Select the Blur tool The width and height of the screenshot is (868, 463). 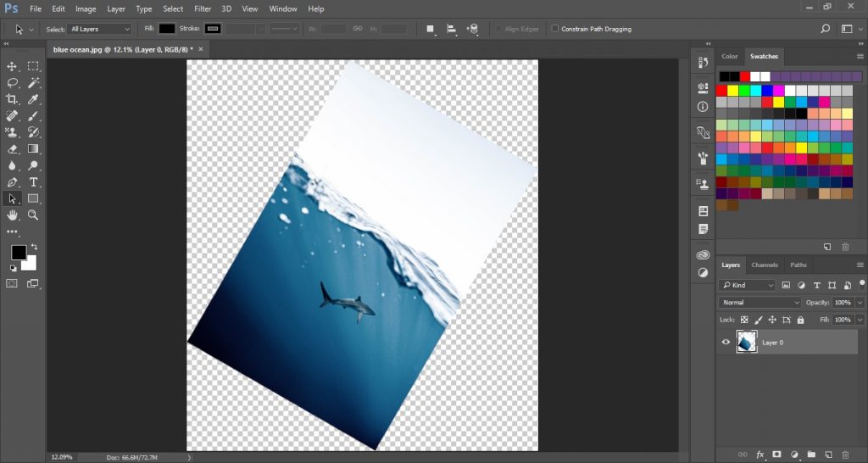[x=12, y=165]
